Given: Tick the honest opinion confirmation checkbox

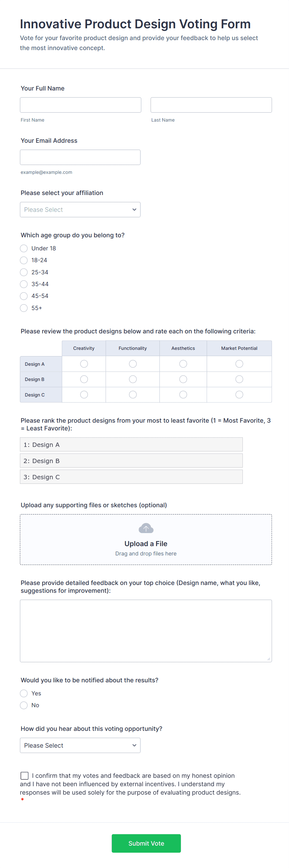Looking at the screenshot, I should point(25,776).
